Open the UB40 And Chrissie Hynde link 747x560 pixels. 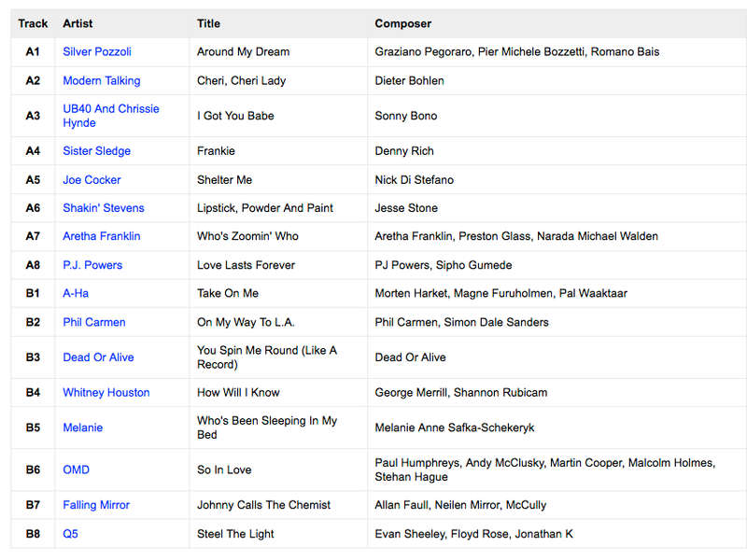(x=111, y=116)
